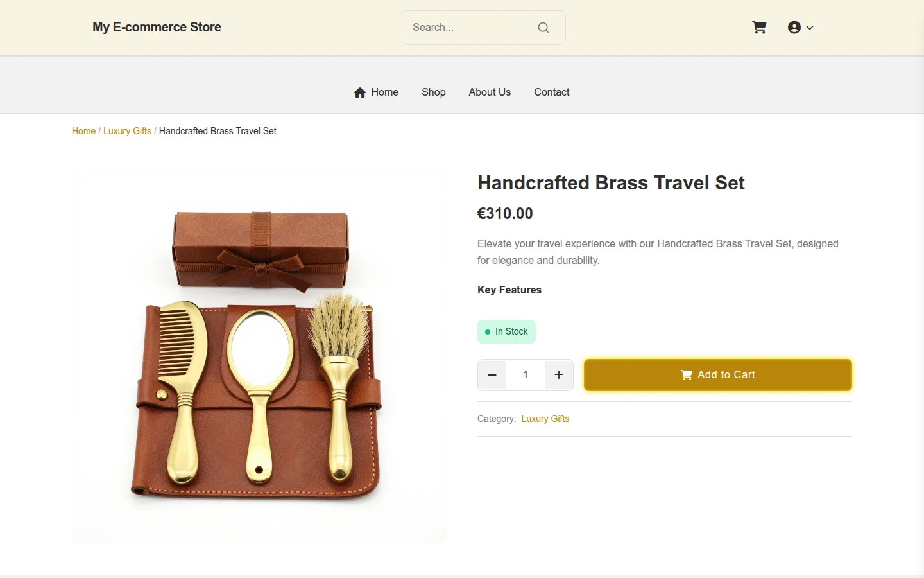Viewport: 924px width, 578px height.
Task: Open the Luxury Gifts category link
Action: click(545, 419)
